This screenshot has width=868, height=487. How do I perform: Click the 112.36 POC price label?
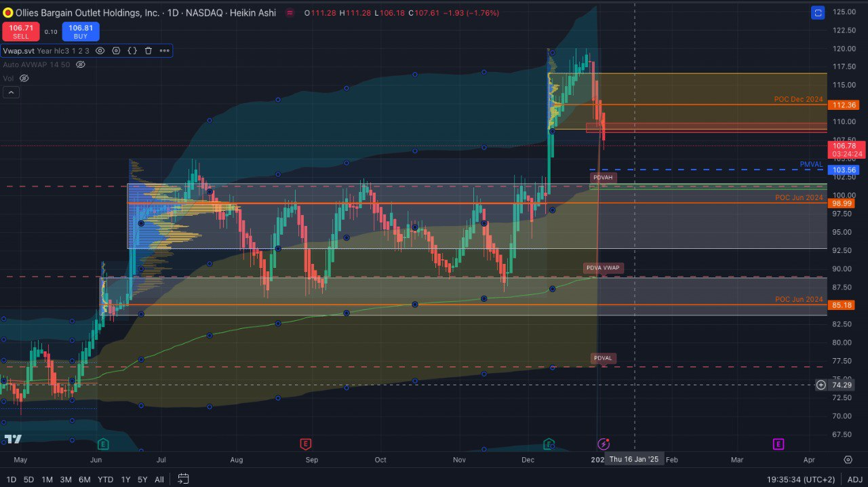click(843, 105)
